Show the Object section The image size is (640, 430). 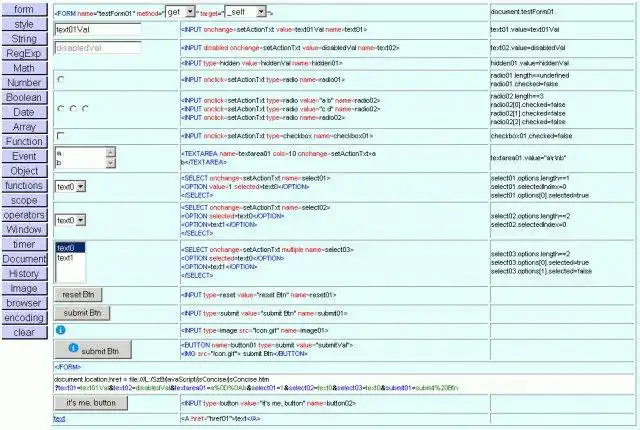24,171
